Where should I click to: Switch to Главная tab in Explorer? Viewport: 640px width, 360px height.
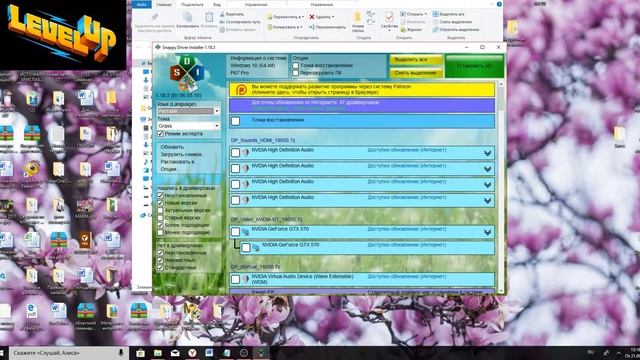(x=164, y=4)
